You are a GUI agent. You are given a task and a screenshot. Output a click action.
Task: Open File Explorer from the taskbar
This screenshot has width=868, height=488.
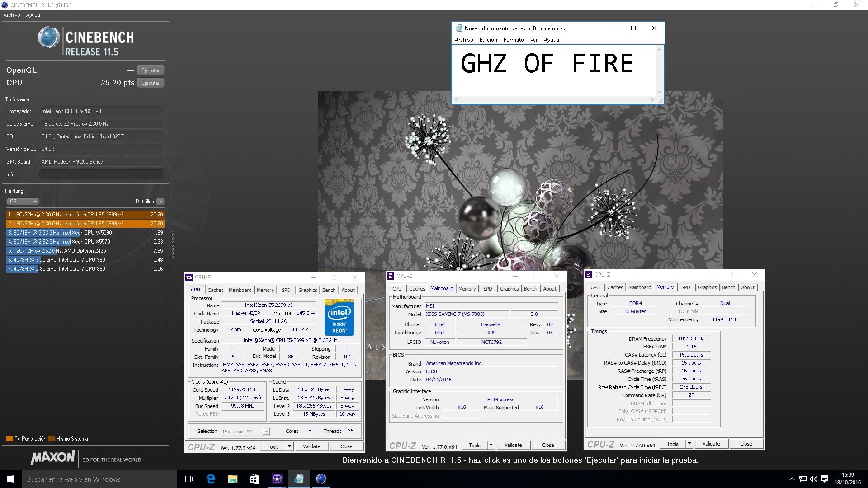(x=232, y=479)
